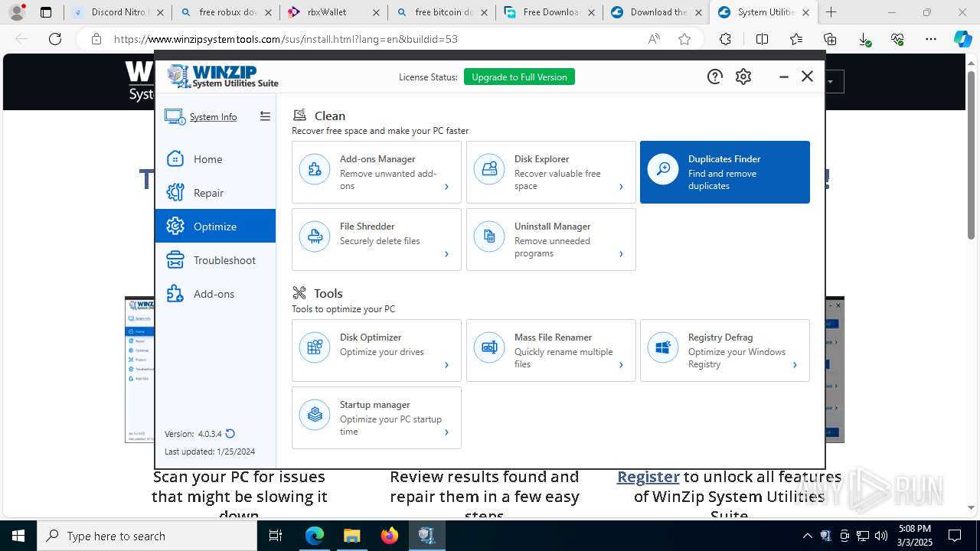
Task: Expand Disk Explorer chevron arrow
Action: pyautogui.click(x=621, y=187)
